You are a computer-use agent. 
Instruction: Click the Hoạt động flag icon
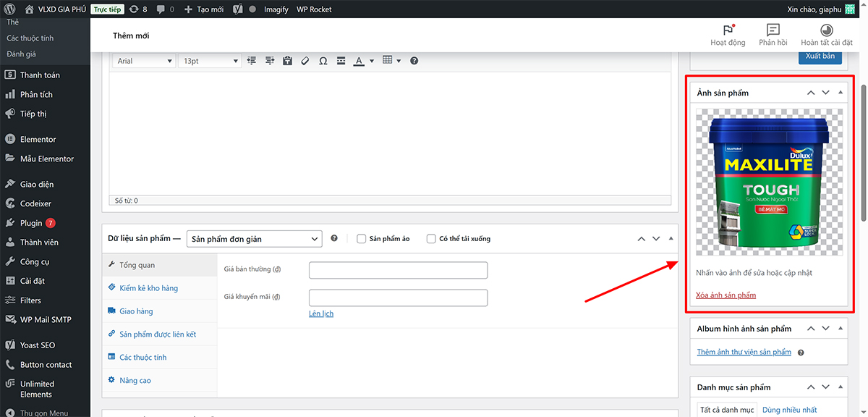[728, 30]
